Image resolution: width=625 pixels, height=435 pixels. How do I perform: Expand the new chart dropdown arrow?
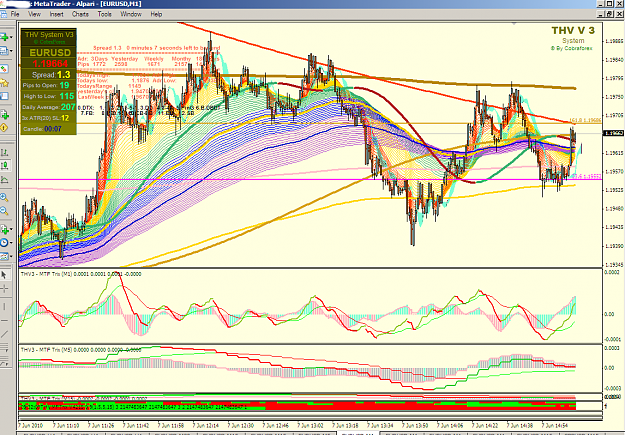click(x=11, y=37)
